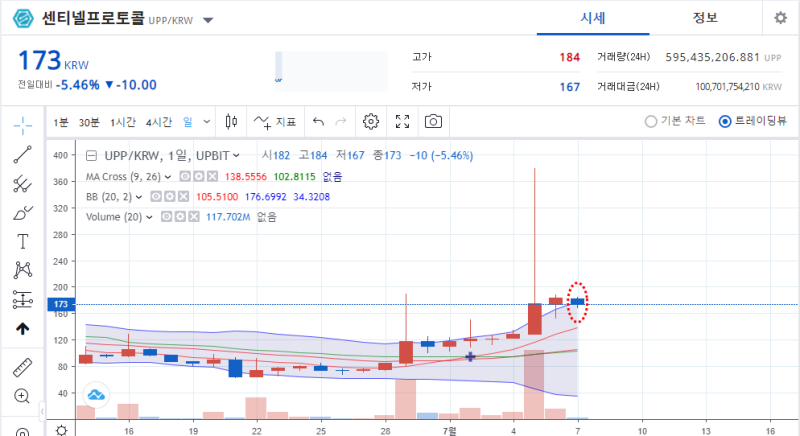Switch to the 정보 tab
This screenshot has height=436, width=800.
(705, 18)
